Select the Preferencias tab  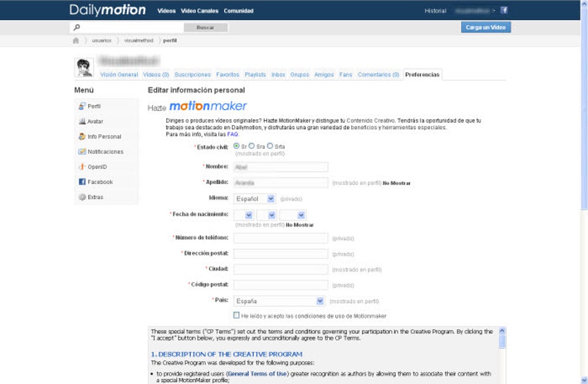(422, 74)
